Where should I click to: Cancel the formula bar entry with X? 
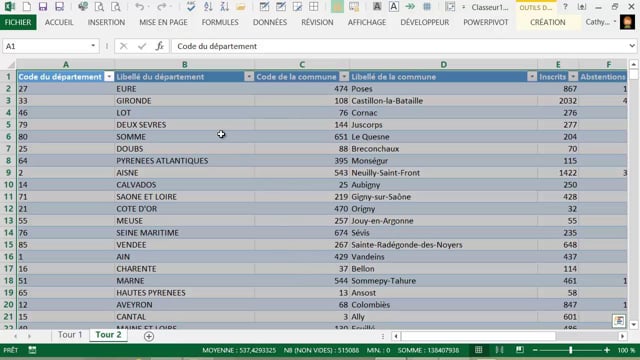[123, 46]
